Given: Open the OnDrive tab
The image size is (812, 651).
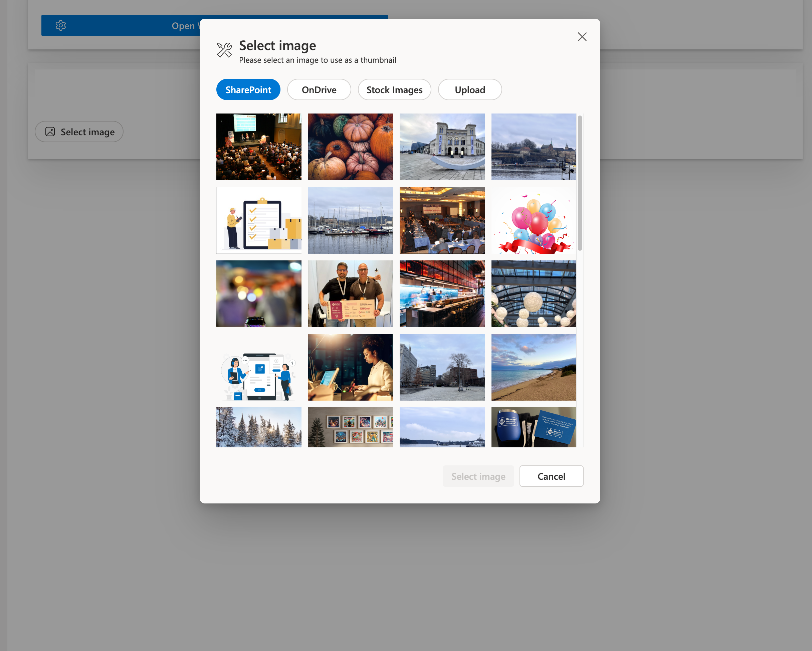Looking at the screenshot, I should [x=319, y=89].
